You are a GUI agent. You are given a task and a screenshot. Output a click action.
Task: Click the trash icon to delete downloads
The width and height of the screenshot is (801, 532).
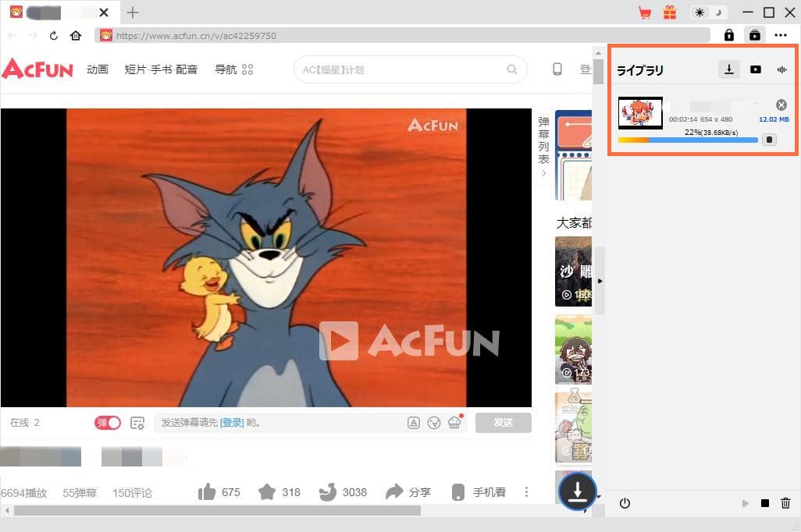pos(786,504)
